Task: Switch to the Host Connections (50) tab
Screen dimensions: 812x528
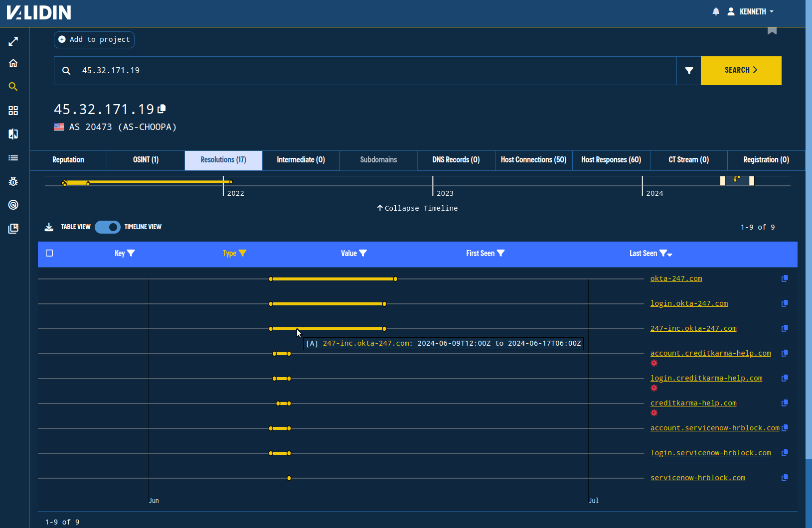Action: [533, 160]
